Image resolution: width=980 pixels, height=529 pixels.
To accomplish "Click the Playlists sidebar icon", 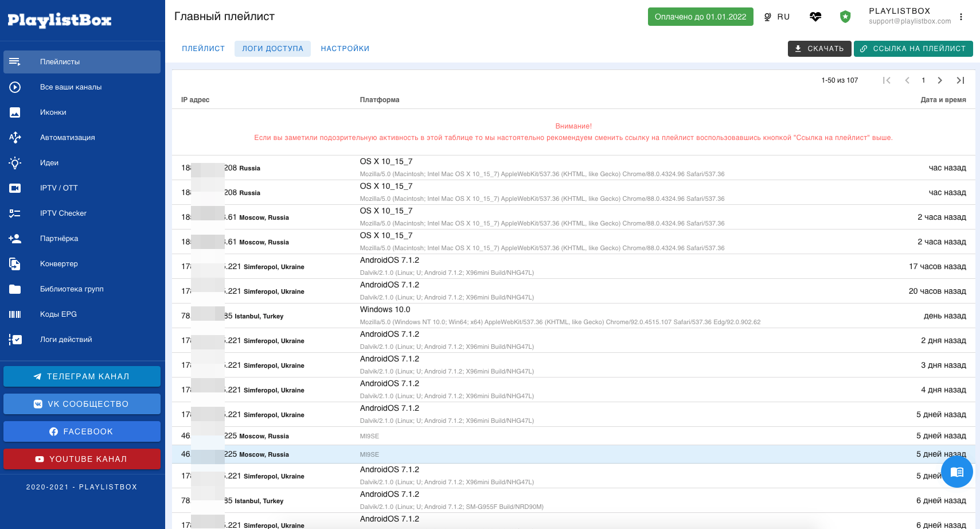I will point(15,62).
